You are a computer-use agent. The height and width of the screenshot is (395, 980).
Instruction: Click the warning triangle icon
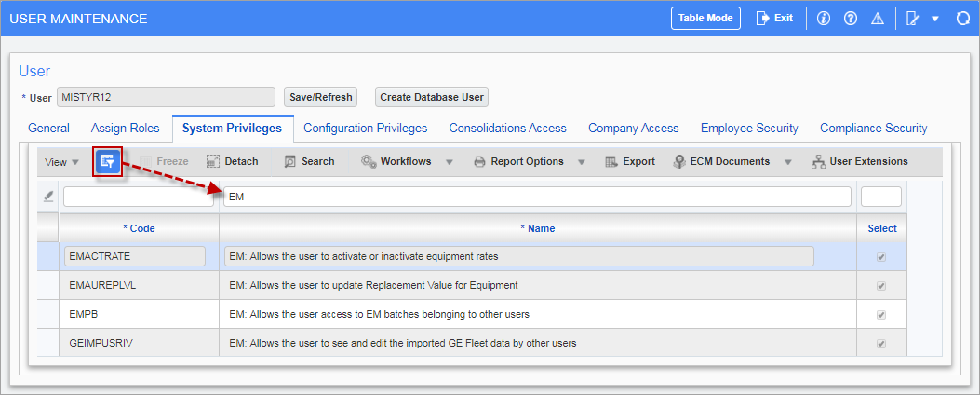[877, 19]
